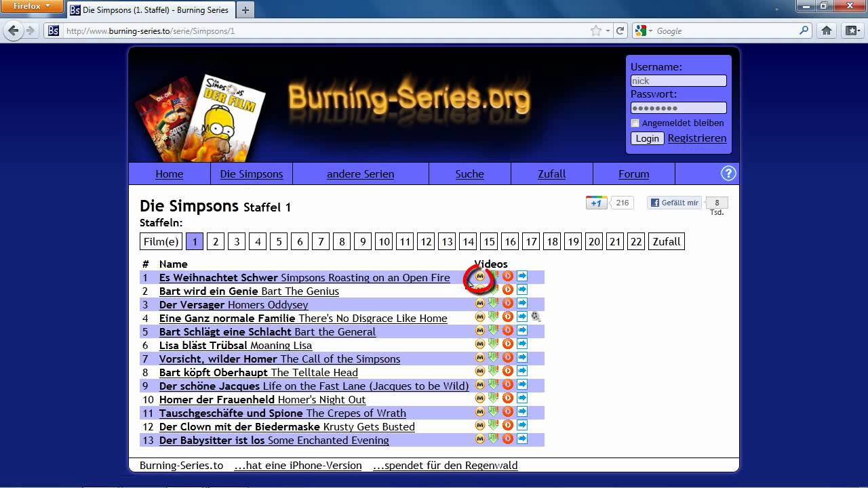Image resolution: width=868 pixels, height=488 pixels.
Task: Click orange play icon for Bart wird ein Genie
Action: tap(507, 290)
